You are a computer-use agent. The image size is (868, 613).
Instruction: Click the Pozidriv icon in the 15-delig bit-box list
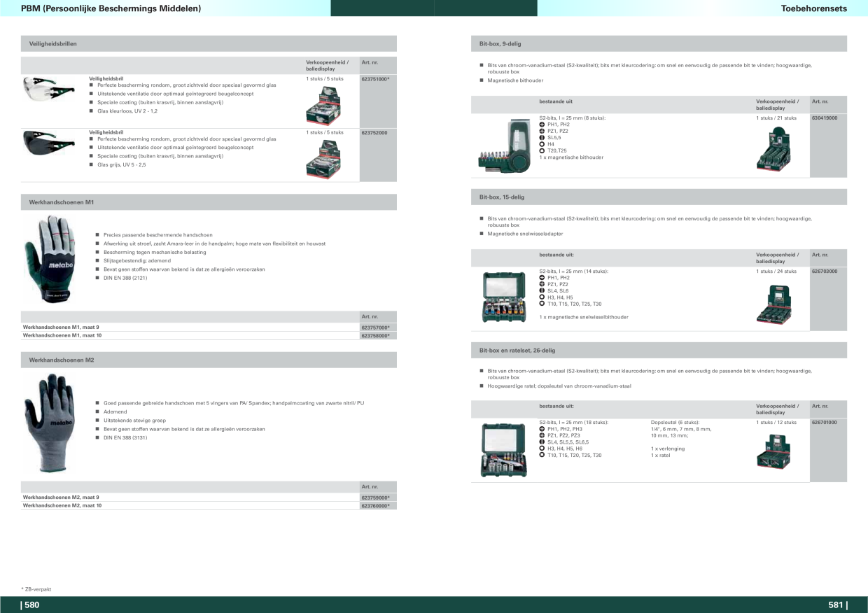[542, 284]
